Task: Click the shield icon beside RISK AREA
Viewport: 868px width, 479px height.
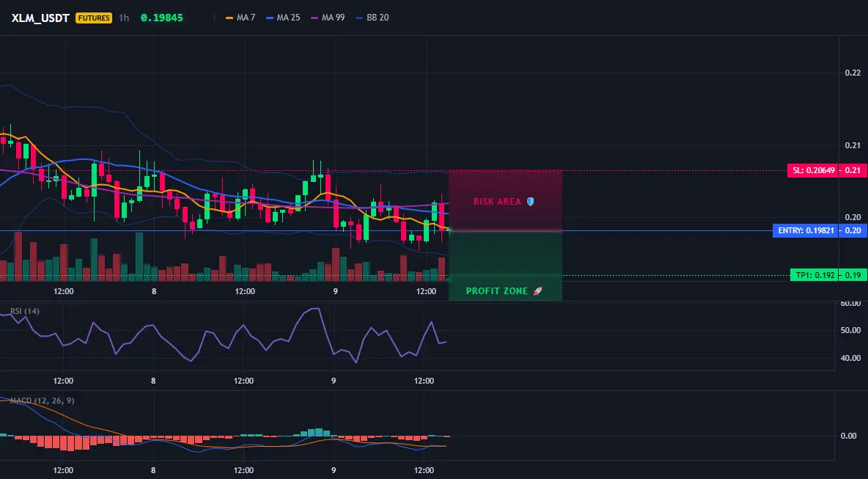Action: pos(530,202)
